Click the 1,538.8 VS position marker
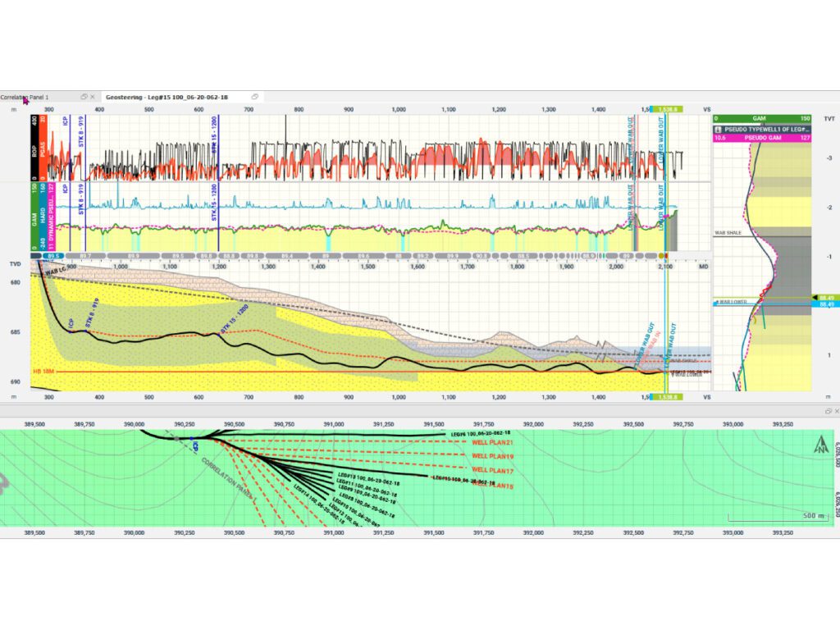840x630 pixels. [666, 109]
